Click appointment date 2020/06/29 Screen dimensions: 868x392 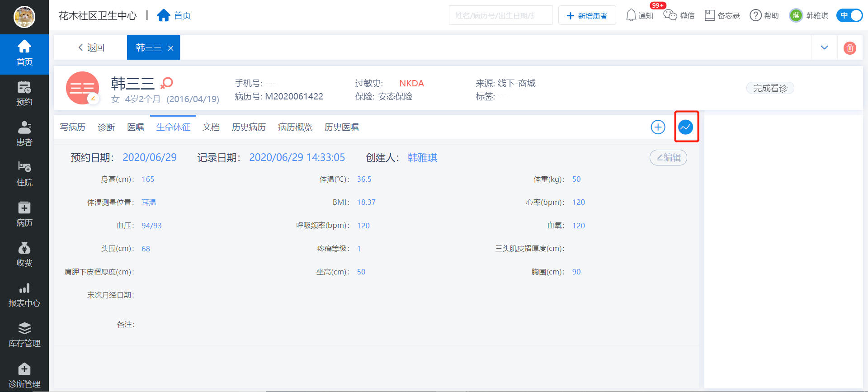(150, 157)
